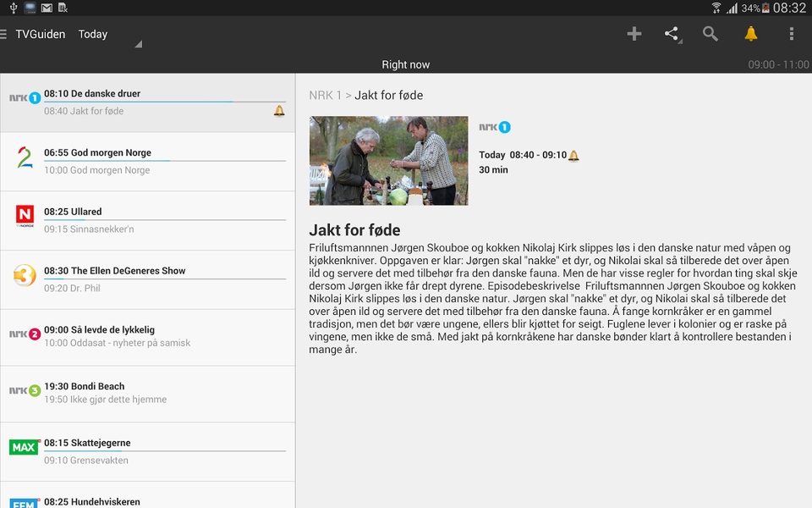This screenshot has height=508, width=812.
Task: Open the mail notification in status bar
Action: pos(47,8)
